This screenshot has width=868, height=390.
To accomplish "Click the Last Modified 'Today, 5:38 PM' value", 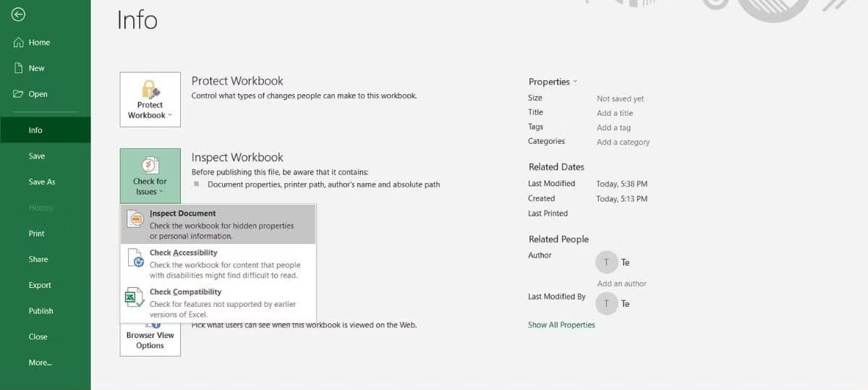I will pyautogui.click(x=621, y=184).
